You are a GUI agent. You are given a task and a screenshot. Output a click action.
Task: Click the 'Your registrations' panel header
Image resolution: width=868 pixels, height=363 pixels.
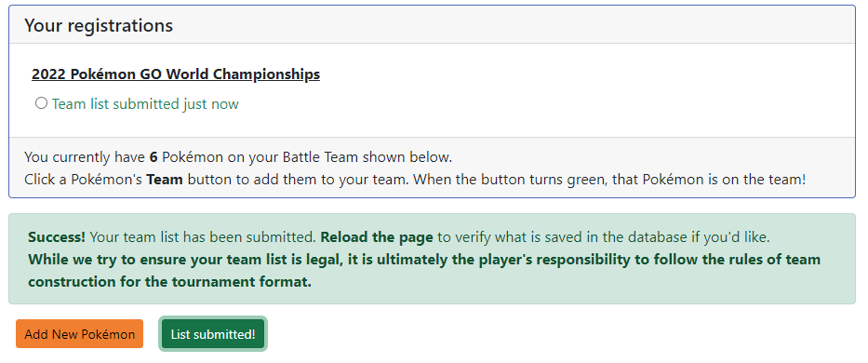[x=432, y=25]
